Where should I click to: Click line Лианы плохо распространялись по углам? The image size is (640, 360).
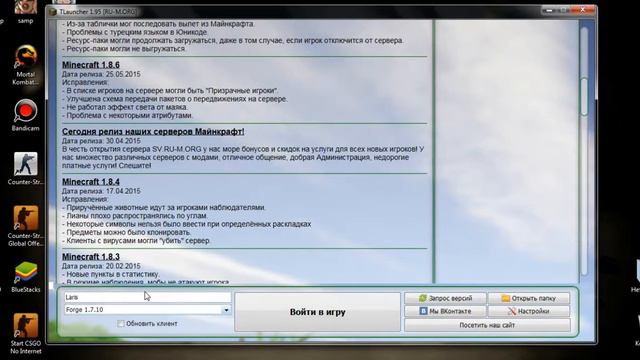(x=135, y=216)
